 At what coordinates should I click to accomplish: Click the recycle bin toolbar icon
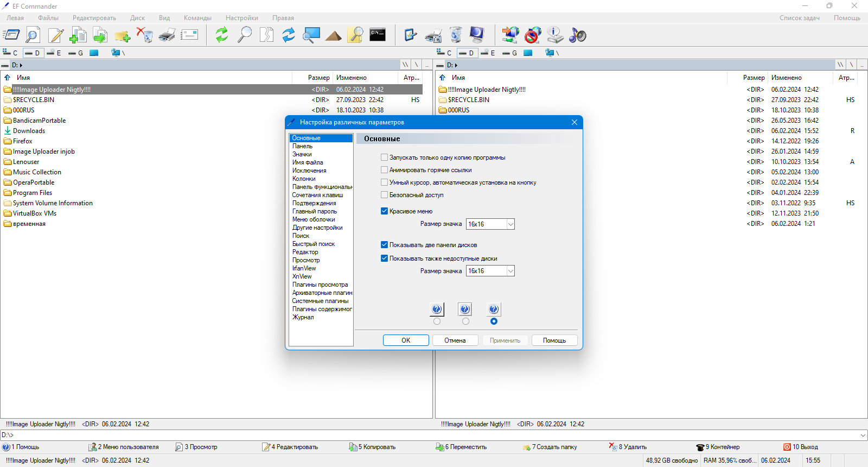point(456,35)
